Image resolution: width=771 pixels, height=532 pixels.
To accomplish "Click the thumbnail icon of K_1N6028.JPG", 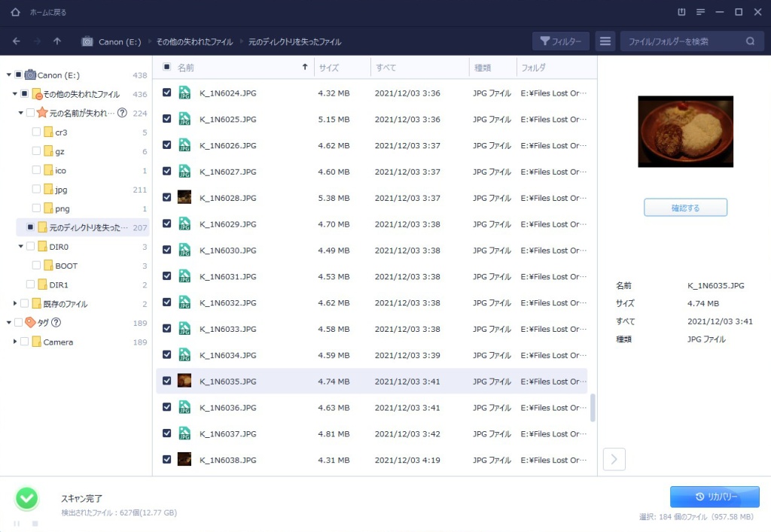I will pyautogui.click(x=184, y=197).
